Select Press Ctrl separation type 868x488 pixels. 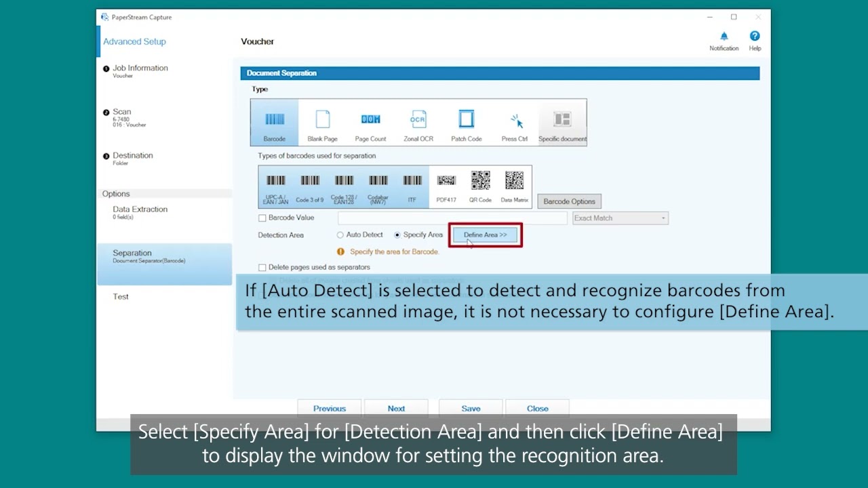[x=514, y=122]
